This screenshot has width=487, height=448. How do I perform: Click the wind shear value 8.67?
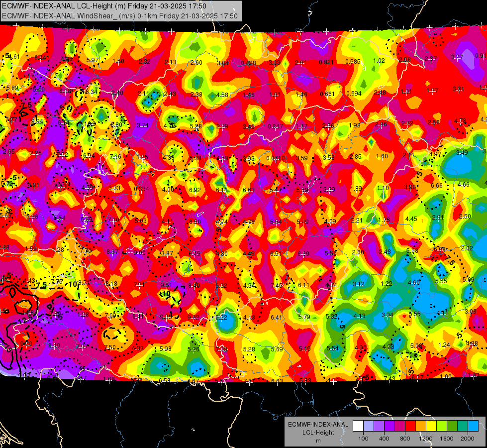112,251
